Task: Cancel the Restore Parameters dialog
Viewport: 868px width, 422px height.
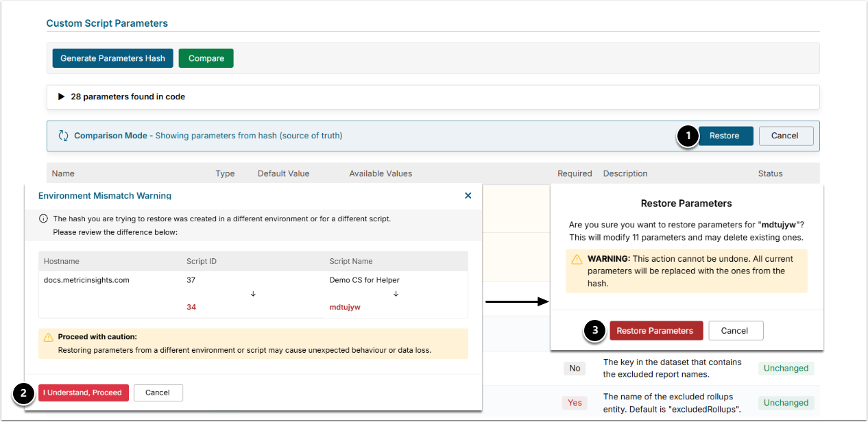Action: [x=735, y=330]
